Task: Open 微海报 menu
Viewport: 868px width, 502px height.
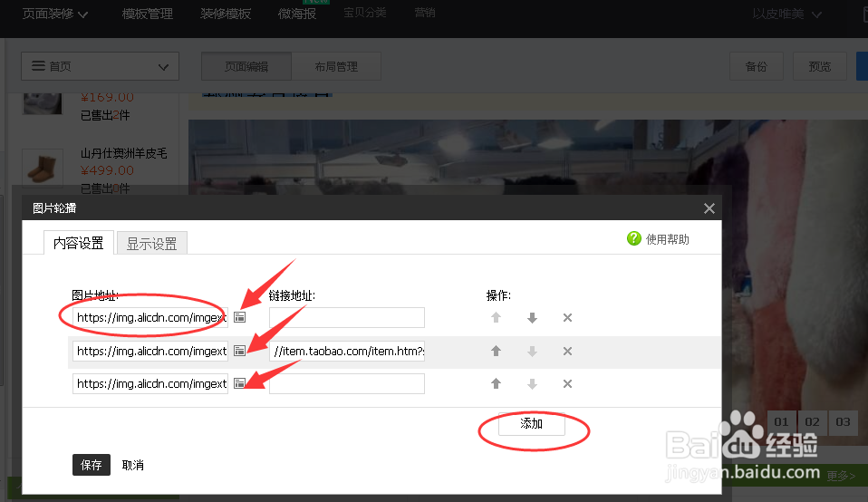Action: pyautogui.click(x=297, y=14)
